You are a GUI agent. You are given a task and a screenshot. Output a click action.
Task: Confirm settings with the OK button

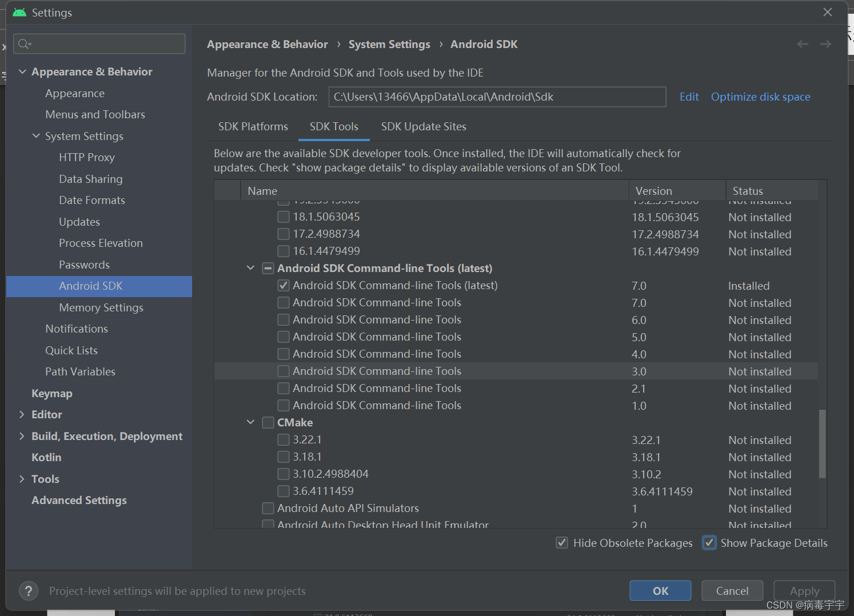(660, 591)
